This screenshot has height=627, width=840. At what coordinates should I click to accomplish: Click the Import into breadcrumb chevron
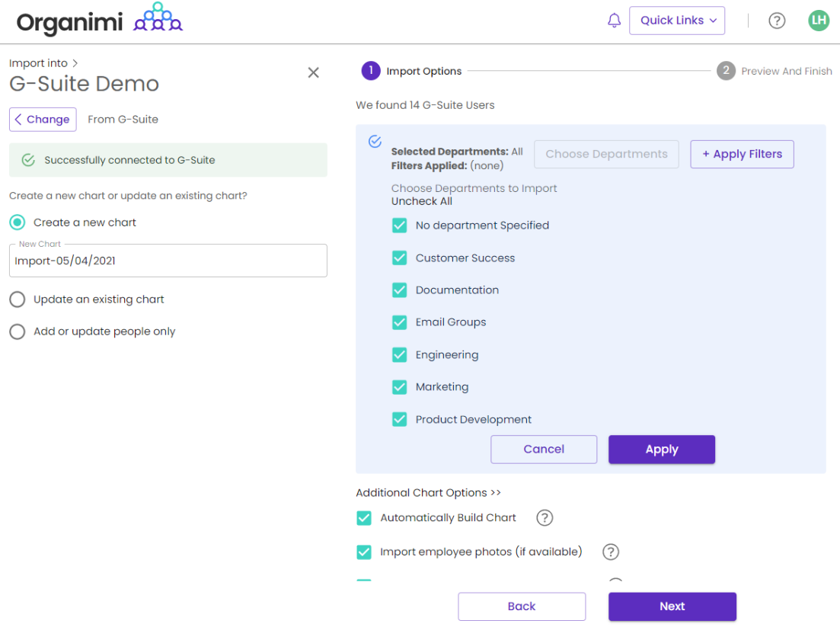tap(75, 63)
